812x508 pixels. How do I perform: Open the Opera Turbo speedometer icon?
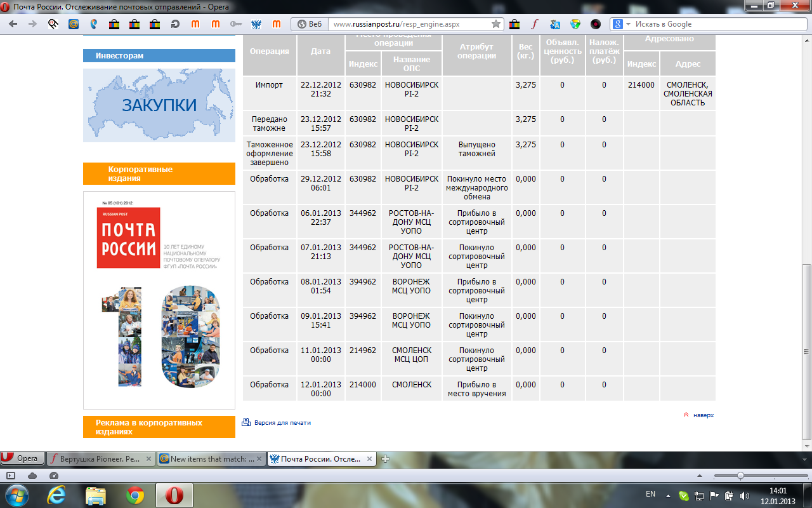[53, 476]
